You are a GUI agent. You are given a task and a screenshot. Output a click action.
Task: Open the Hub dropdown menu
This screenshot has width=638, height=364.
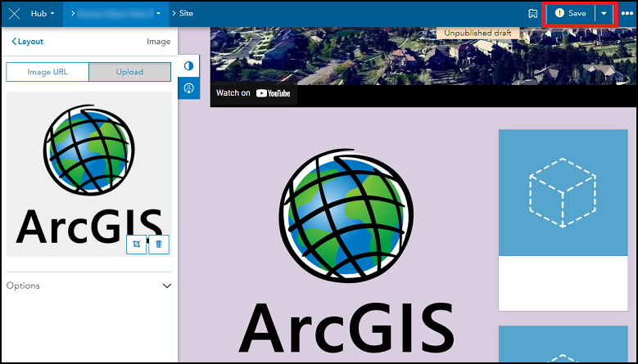point(43,14)
